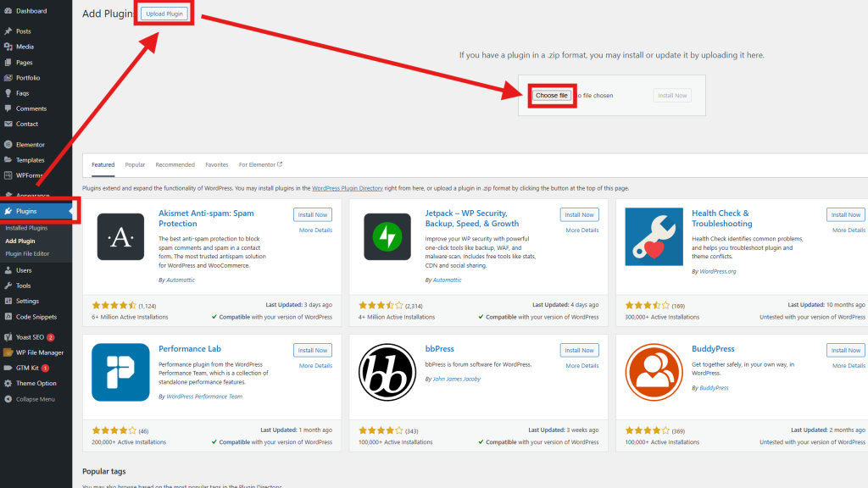Click the Posts pushpin icon

(x=8, y=31)
